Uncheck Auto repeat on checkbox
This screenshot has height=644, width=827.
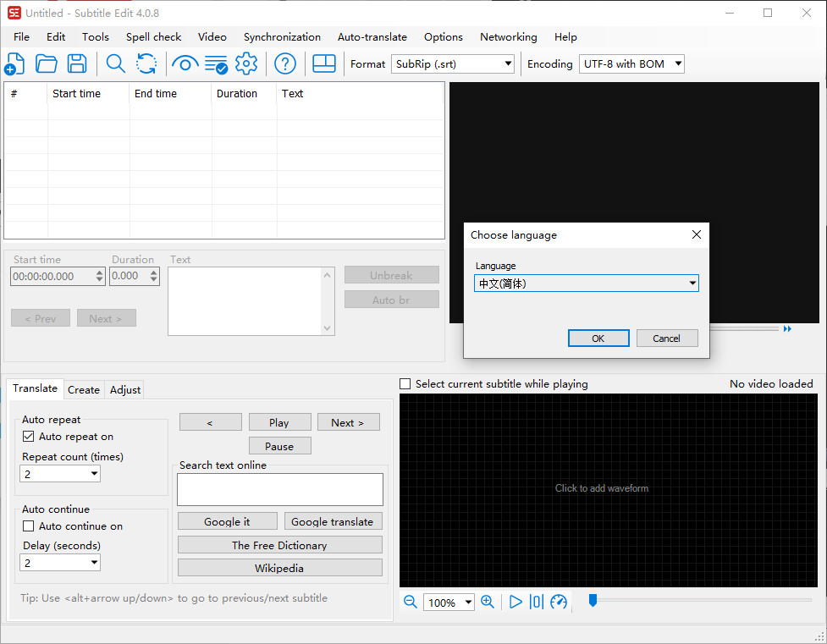(29, 437)
